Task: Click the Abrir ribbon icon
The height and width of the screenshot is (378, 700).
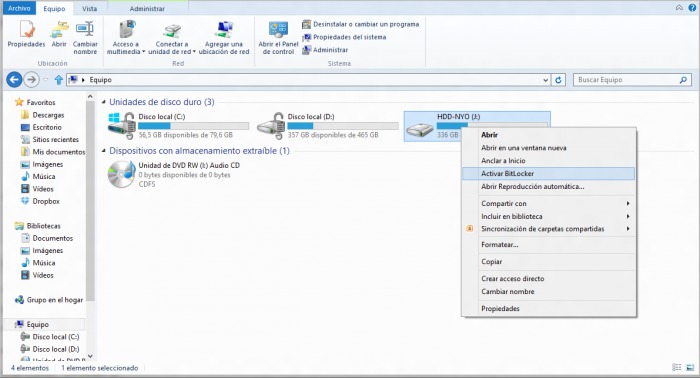Action: [59, 33]
